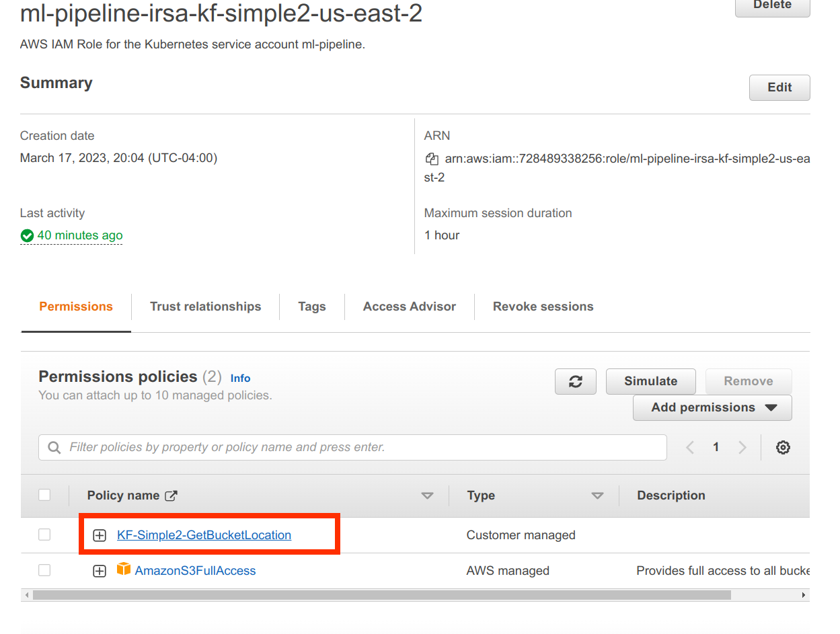This screenshot has width=840, height=634.
Task: Switch to the Trust relationships tab
Action: (x=205, y=307)
